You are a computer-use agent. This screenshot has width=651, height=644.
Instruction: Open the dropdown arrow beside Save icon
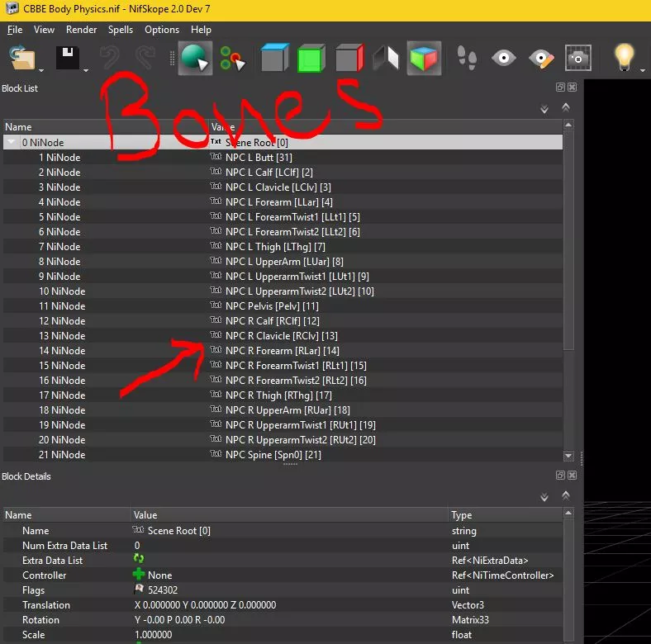coord(86,70)
